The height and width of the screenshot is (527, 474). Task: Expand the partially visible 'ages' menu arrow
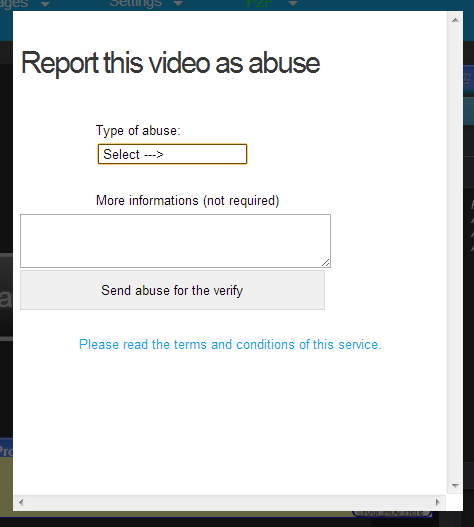(x=45, y=4)
